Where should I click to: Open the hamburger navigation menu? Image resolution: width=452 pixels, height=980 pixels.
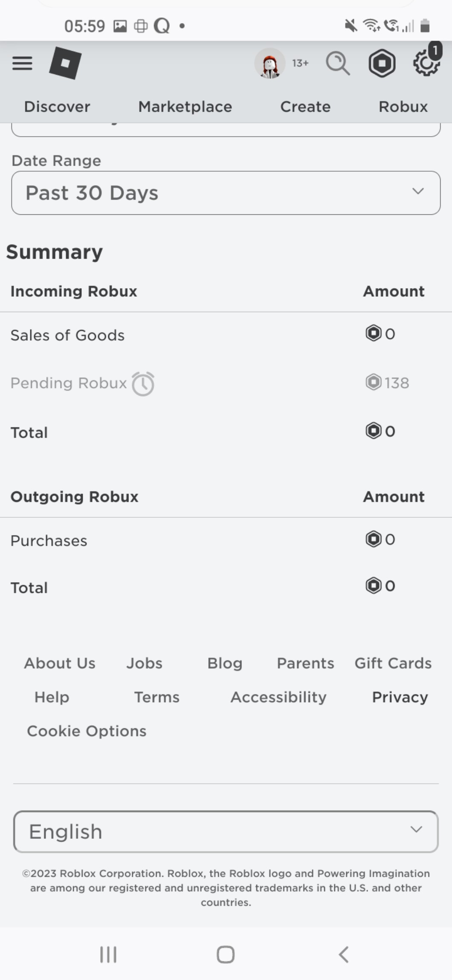[x=22, y=63]
